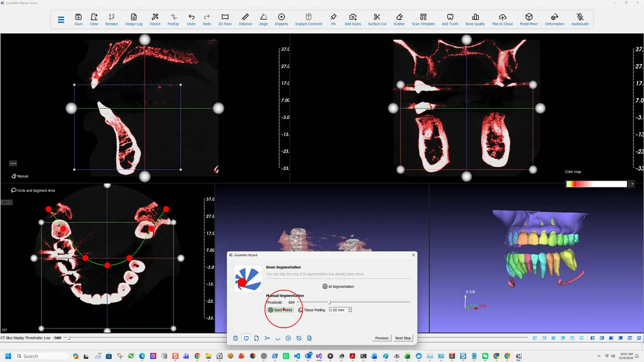Click the arch curve step icon in the wizard
644x362 pixels.
[x=278, y=338]
